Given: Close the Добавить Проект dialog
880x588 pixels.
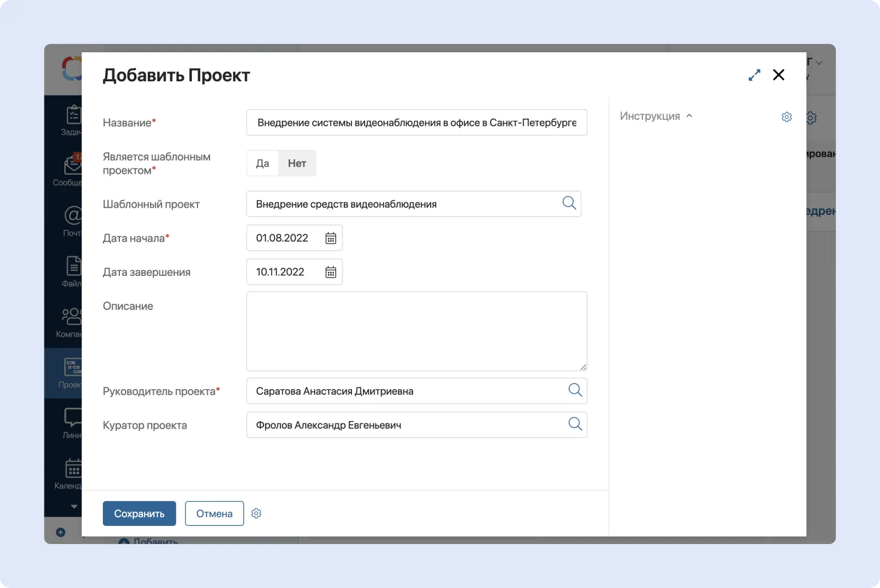Looking at the screenshot, I should tap(778, 75).
